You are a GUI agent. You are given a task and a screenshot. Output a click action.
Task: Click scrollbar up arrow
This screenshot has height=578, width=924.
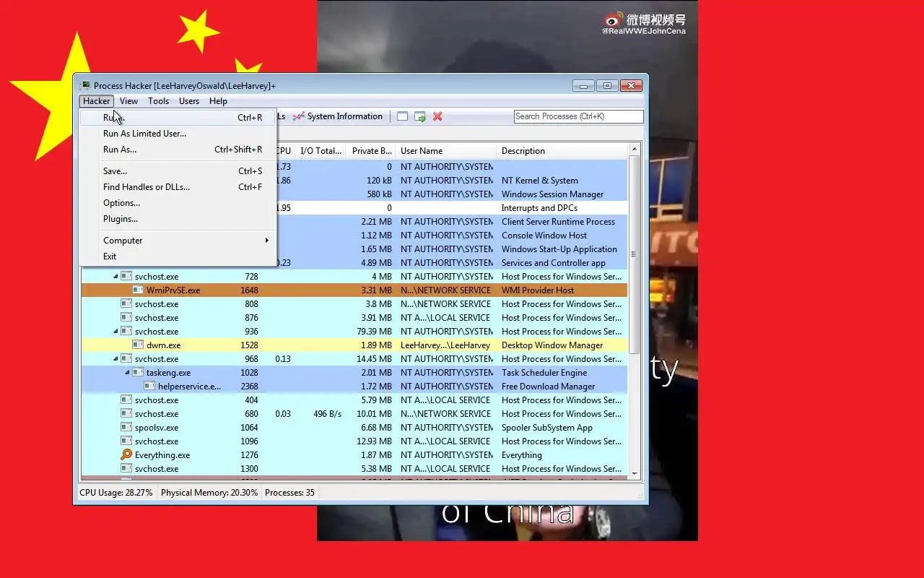(x=635, y=150)
